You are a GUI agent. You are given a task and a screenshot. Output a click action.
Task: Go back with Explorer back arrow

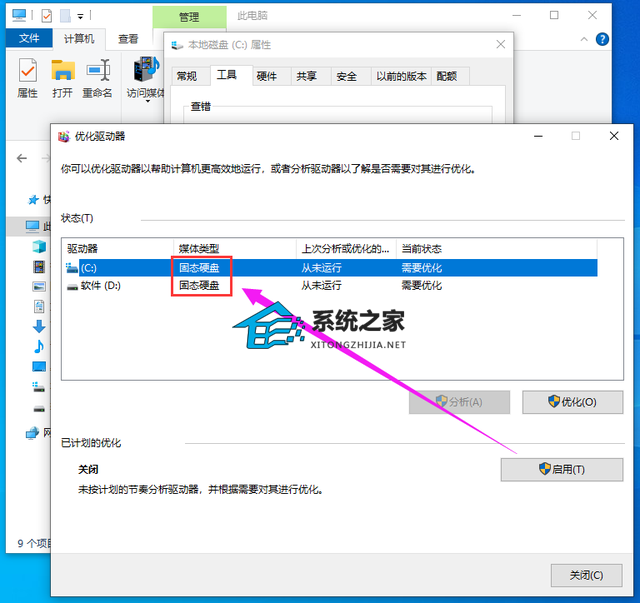pos(22,158)
